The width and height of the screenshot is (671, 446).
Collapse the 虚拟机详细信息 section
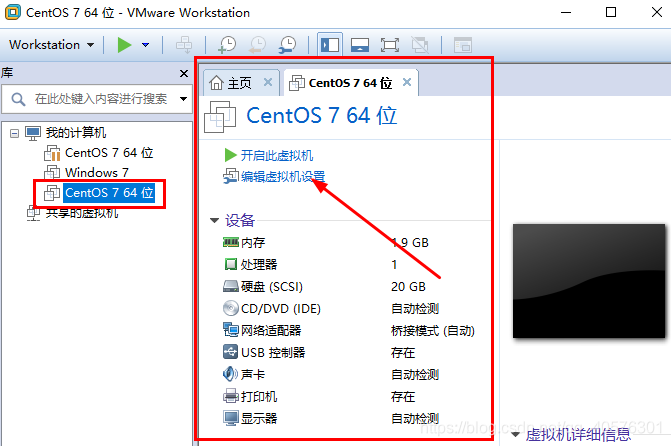point(516,435)
